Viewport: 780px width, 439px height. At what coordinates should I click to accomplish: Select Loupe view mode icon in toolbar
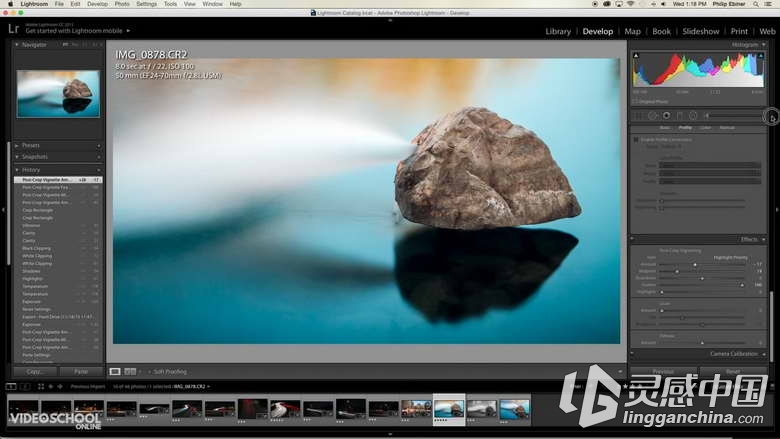point(115,372)
